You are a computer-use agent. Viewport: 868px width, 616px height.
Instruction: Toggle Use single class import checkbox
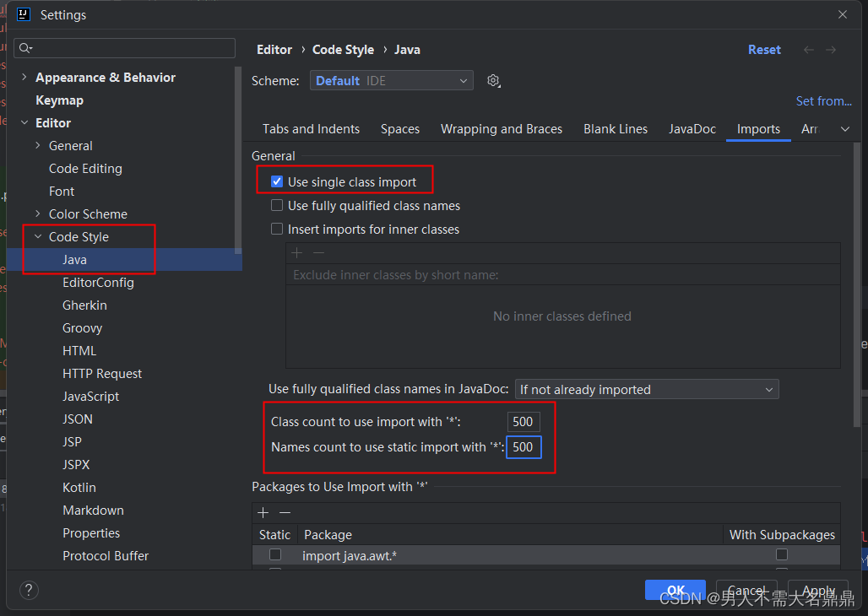click(x=277, y=181)
